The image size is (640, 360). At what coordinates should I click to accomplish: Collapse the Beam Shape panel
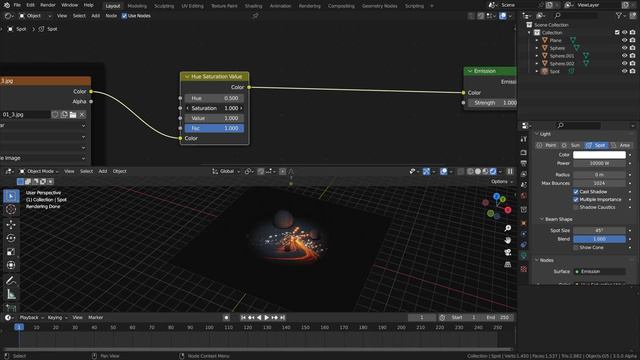(x=542, y=219)
